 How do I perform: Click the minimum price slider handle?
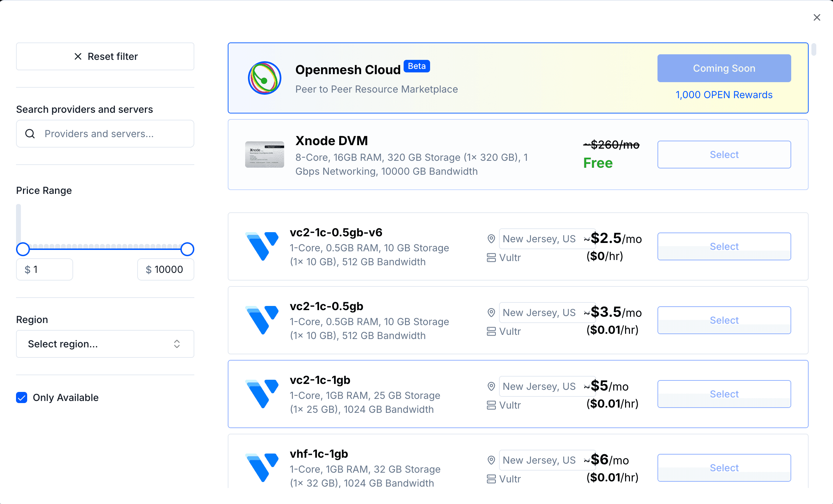[23, 249]
